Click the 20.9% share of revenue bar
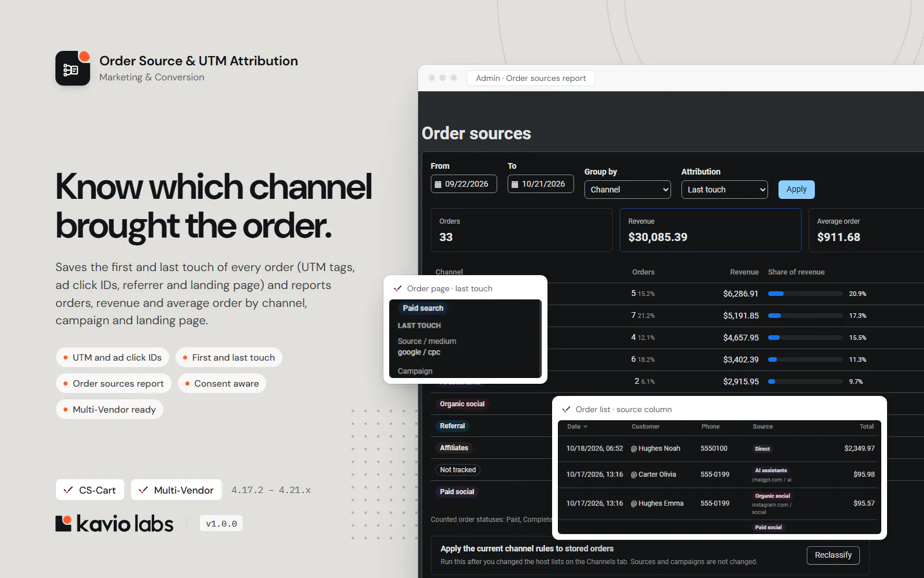 tap(804, 294)
